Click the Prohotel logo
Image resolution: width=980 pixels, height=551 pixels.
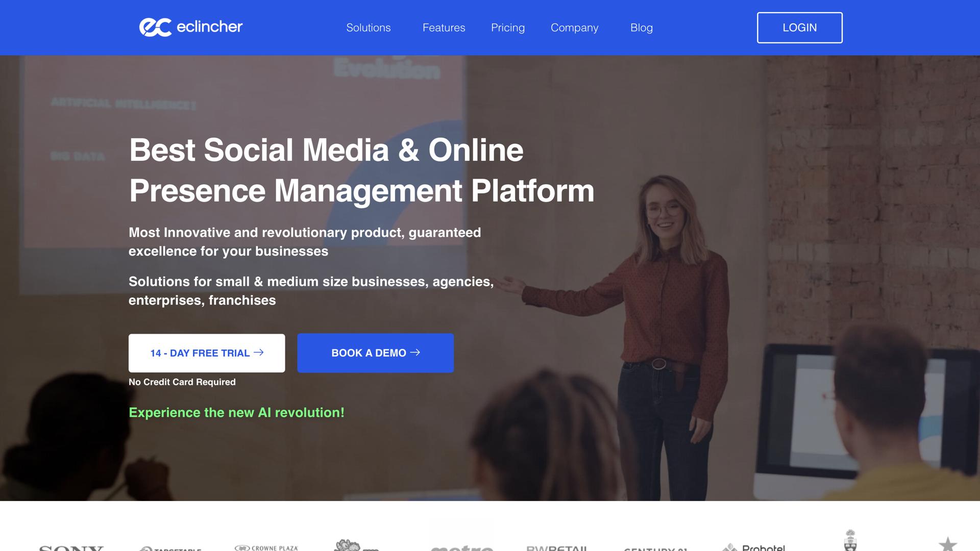pos(753,547)
